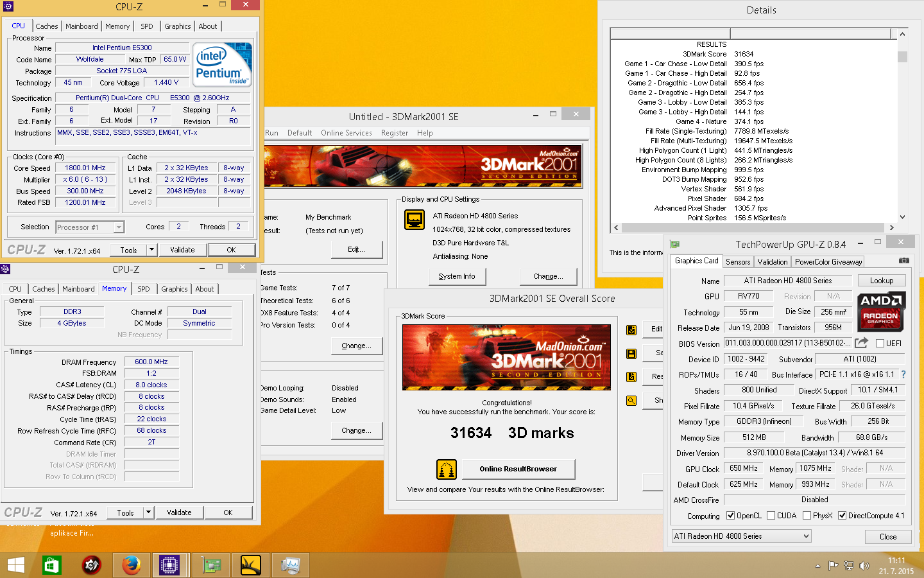The height and width of the screenshot is (578, 924).
Task: Click the Online ResultBrowser button
Action: tap(518, 469)
